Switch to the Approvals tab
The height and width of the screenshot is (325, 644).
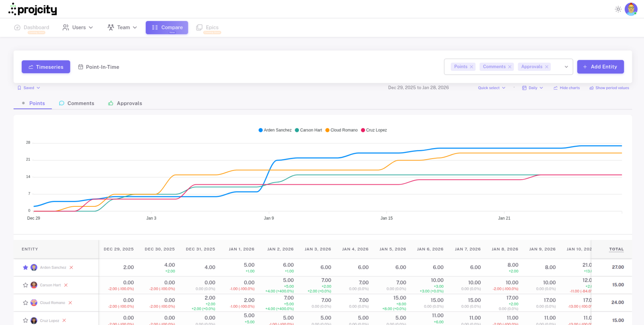tap(125, 103)
